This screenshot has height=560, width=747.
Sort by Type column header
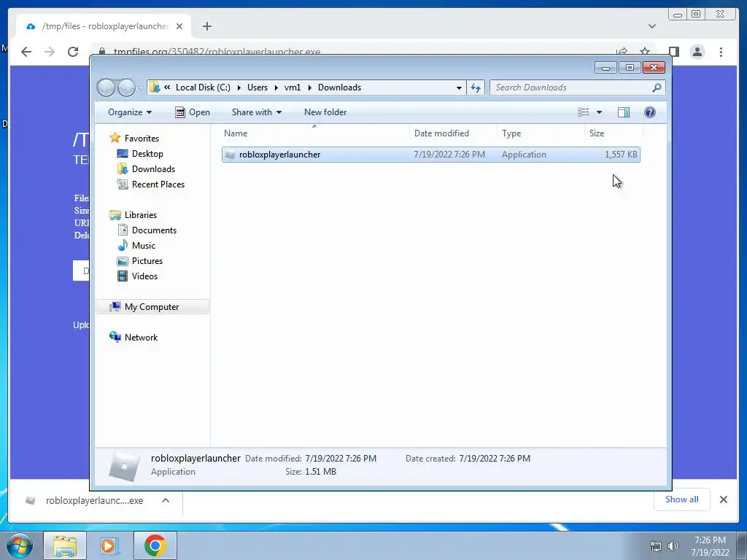541,133
